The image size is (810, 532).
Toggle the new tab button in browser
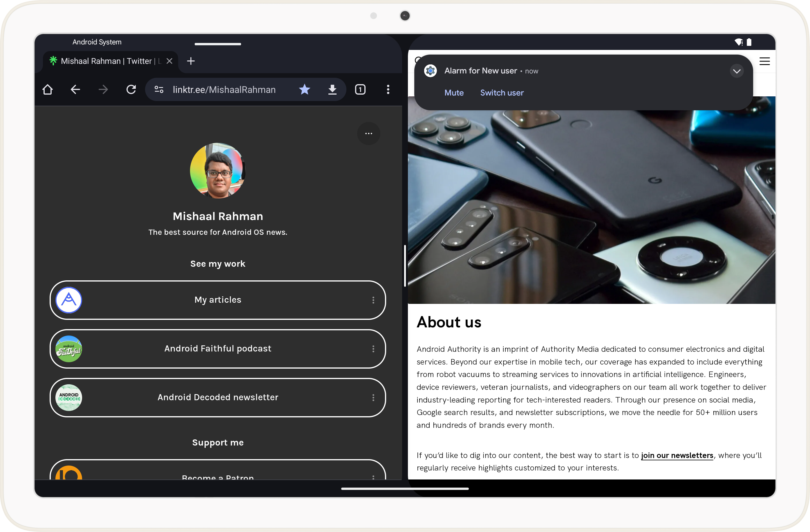(191, 61)
